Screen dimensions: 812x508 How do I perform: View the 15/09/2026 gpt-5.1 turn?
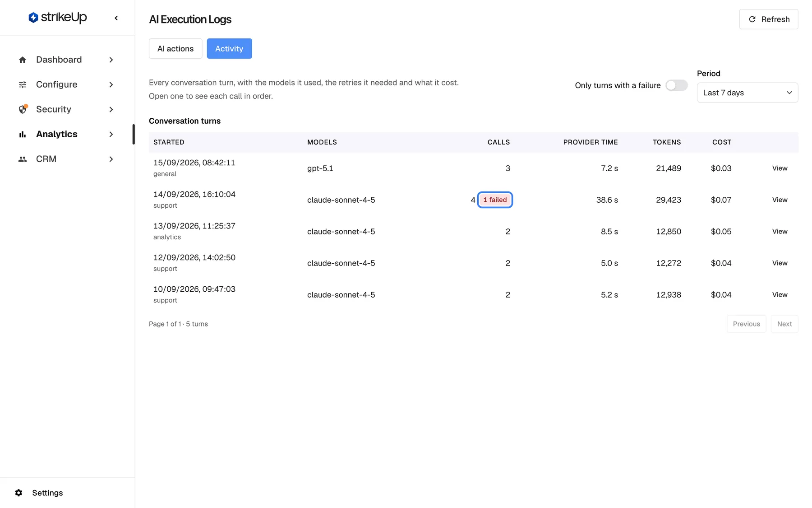(780, 168)
